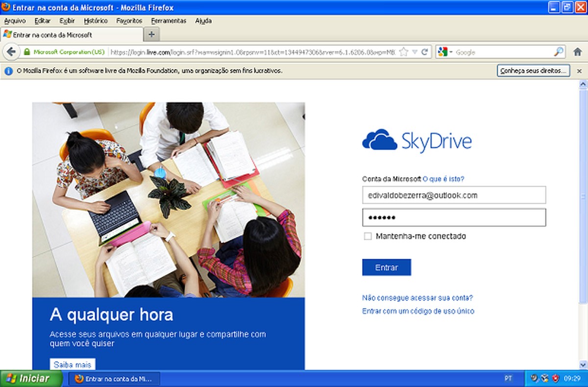588x387 pixels.
Task: Open the Não consegue acessar sua conta link
Action: coord(416,297)
